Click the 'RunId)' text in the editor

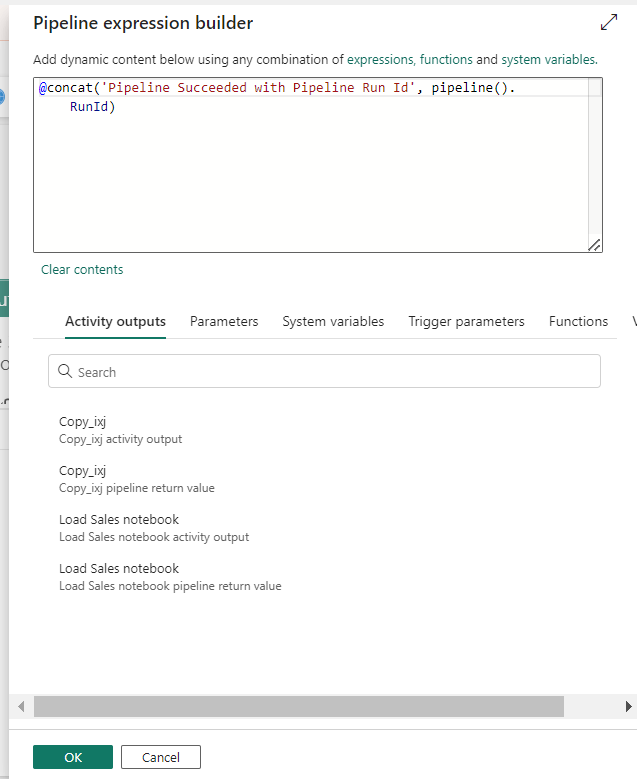coord(92,106)
